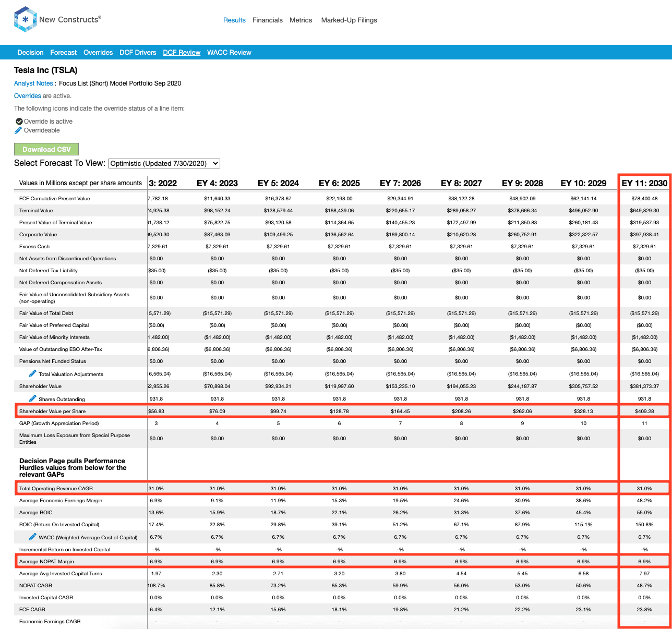The image size is (672, 629).
Task: Click the Download CSV button
Action: pos(46,149)
